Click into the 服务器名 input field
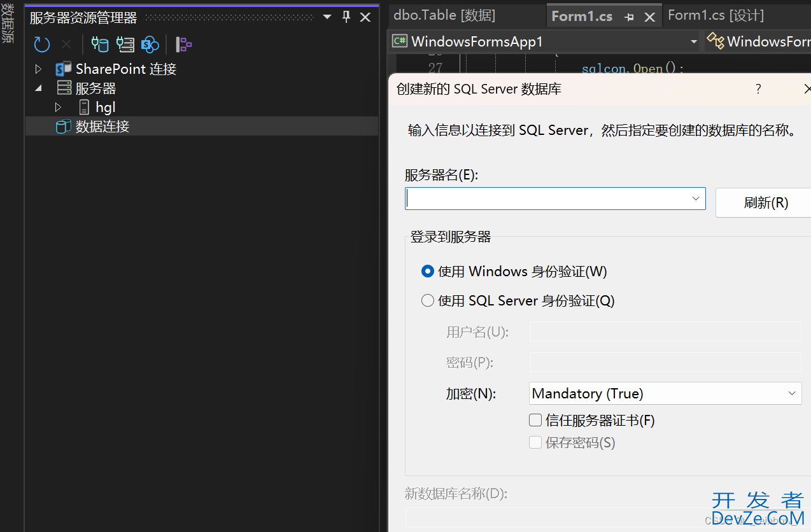The image size is (811, 532). pos(547,199)
